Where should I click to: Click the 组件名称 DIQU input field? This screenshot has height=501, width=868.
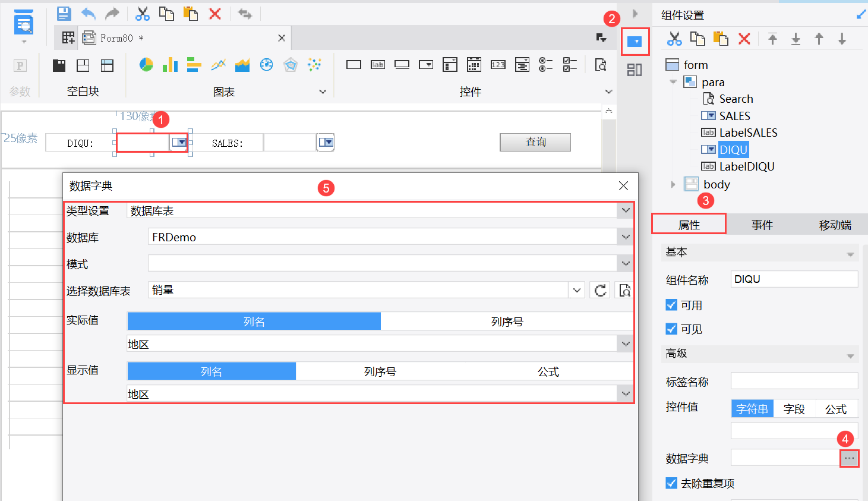click(x=794, y=279)
